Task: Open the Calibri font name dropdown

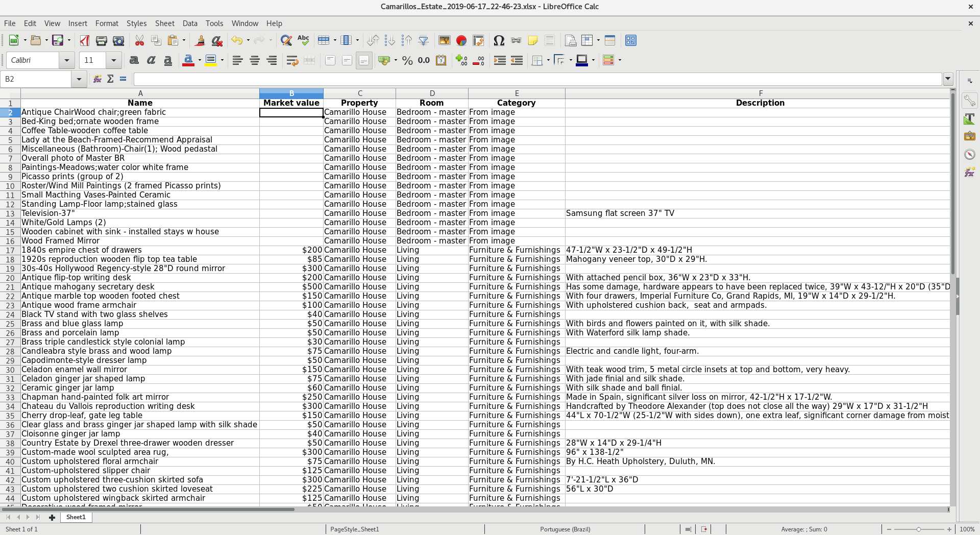Action: point(66,60)
